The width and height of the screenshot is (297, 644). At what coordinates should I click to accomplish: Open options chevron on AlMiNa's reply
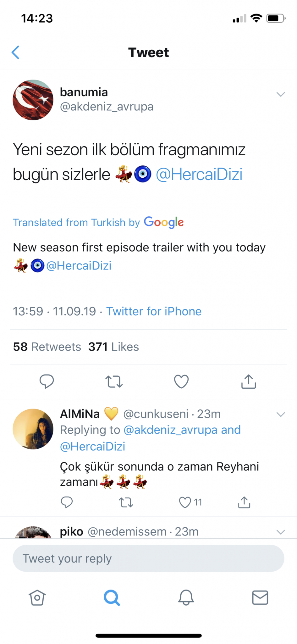[280, 414]
